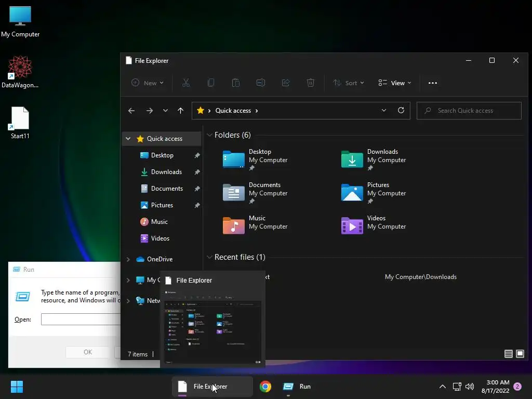
Task: Click the Copy icon in File Explorer toolbar
Action: (211, 83)
